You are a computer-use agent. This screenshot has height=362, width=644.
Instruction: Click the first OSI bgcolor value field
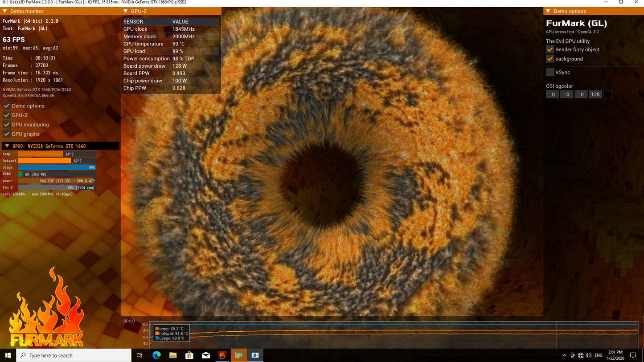point(553,94)
